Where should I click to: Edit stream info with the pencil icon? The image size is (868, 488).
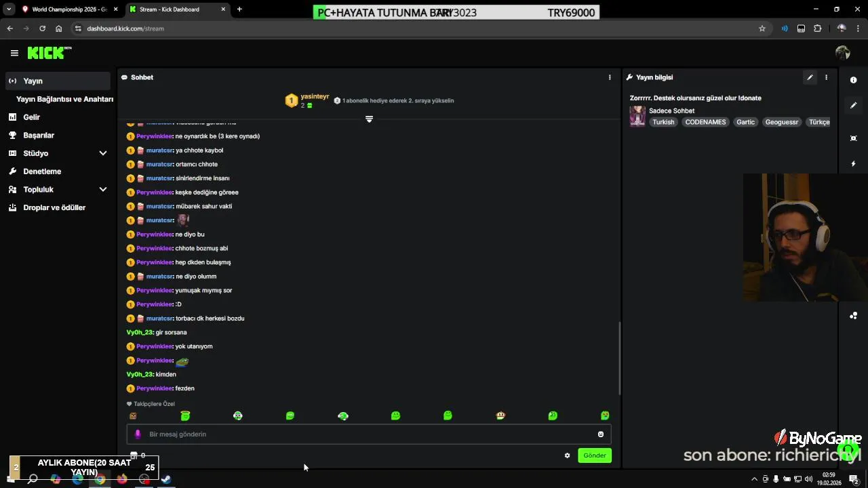pos(810,77)
